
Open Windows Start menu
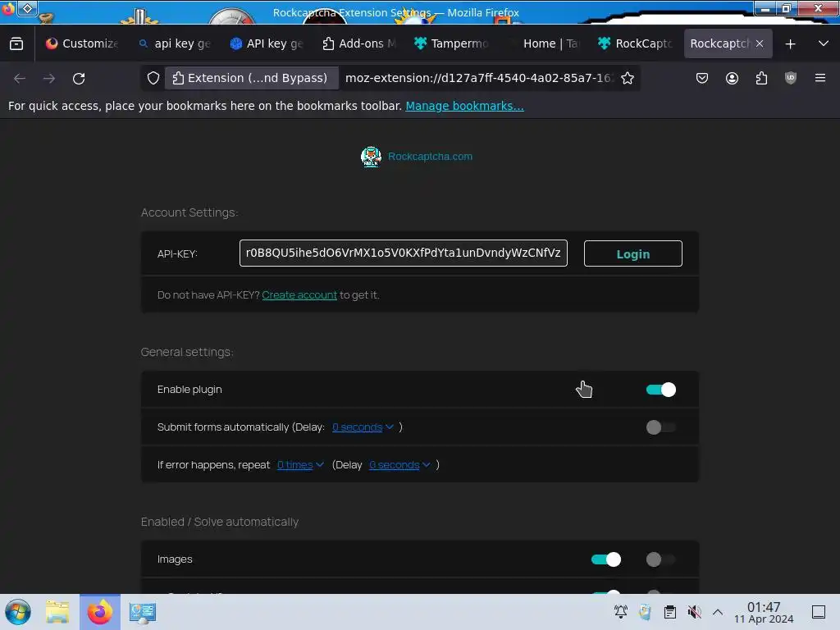18,612
